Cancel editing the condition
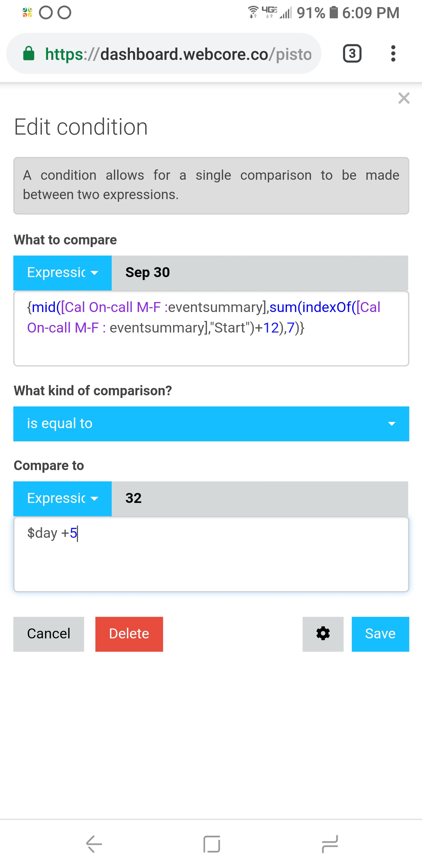This screenshot has width=422, height=868. (48, 634)
